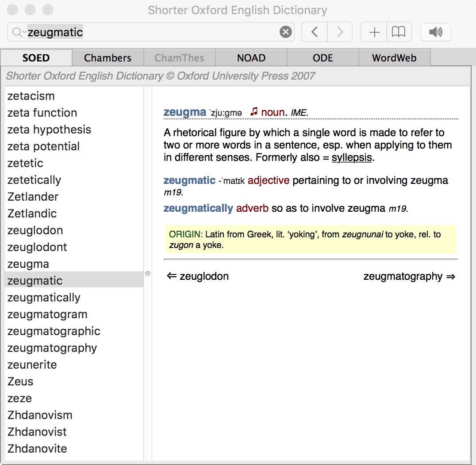Clear the search field with the X button
Viewport: 476px width, 465px height.
tap(285, 32)
